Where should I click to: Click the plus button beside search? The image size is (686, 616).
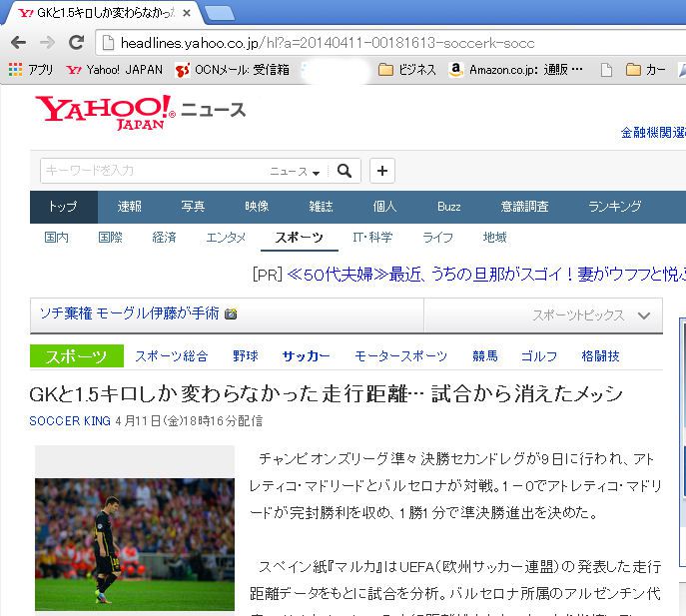[382, 171]
